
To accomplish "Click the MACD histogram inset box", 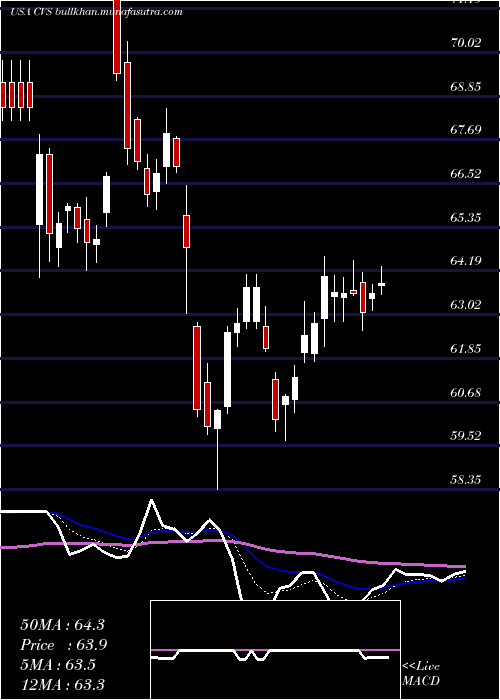I will tap(275, 650).
